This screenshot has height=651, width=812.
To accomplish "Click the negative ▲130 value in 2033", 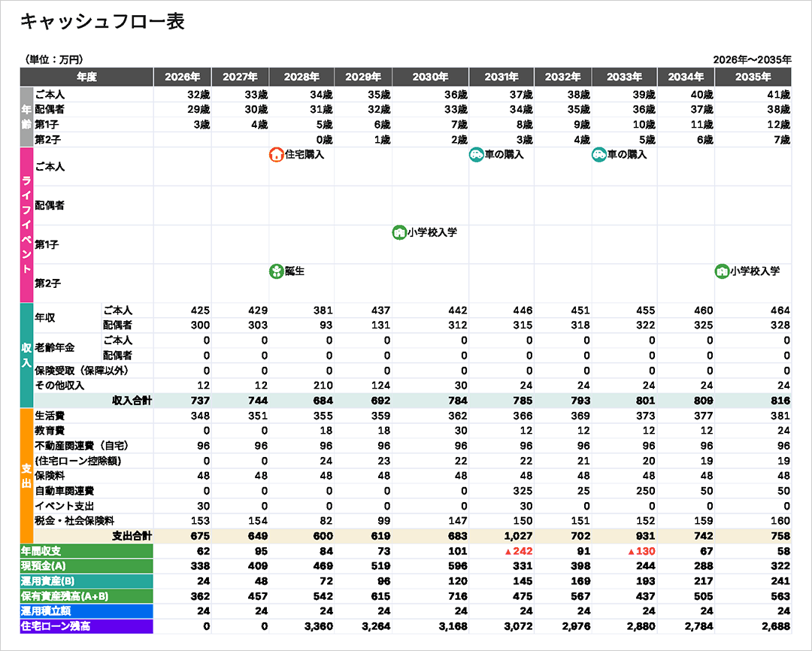I will pos(641,551).
